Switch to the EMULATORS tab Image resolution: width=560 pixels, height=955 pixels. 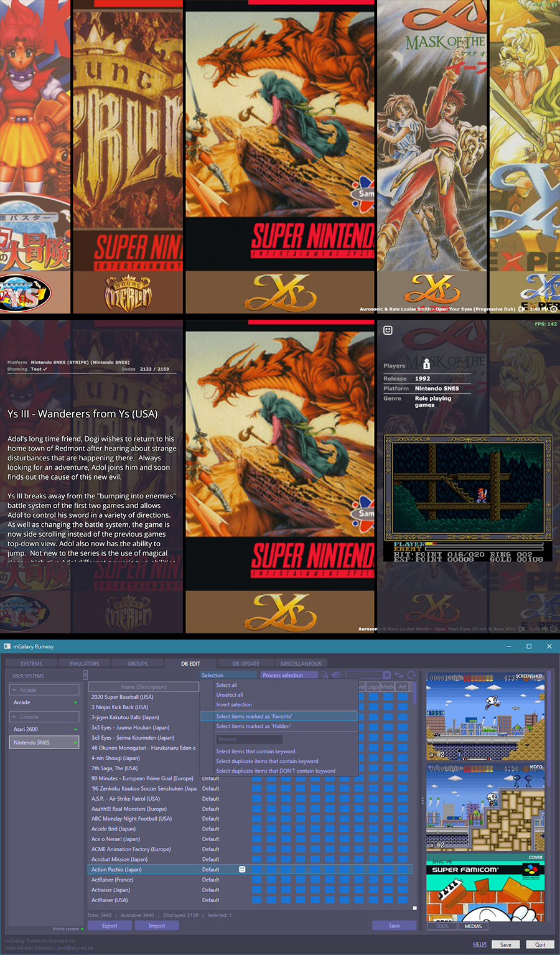[x=85, y=664]
